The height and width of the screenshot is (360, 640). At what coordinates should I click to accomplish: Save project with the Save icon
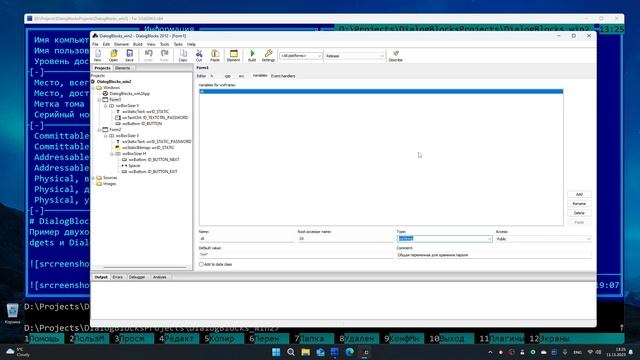click(x=129, y=56)
